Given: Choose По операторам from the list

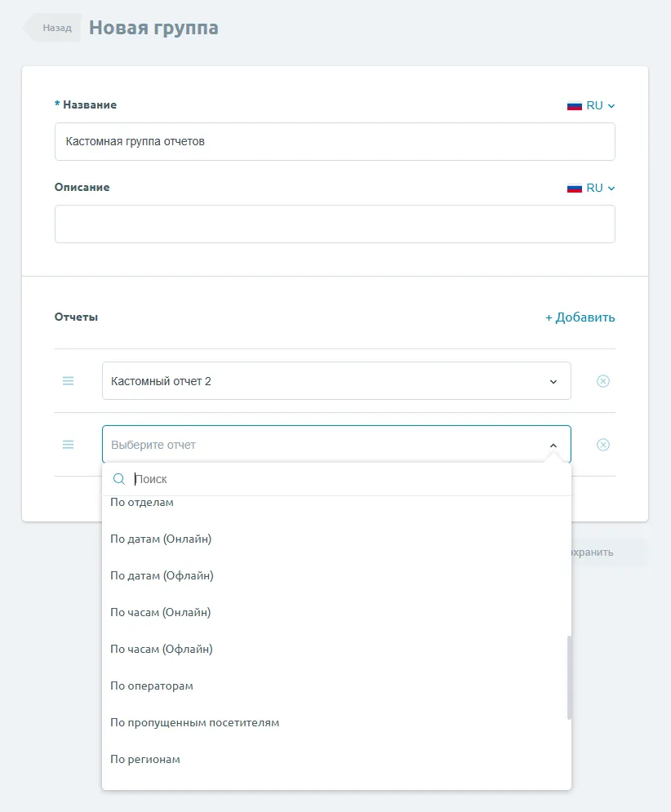Looking at the screenshot, I should (152, 686).
